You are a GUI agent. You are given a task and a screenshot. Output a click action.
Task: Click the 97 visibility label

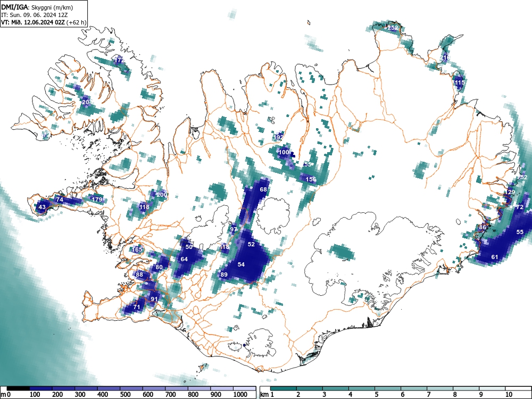pos(234,229)
